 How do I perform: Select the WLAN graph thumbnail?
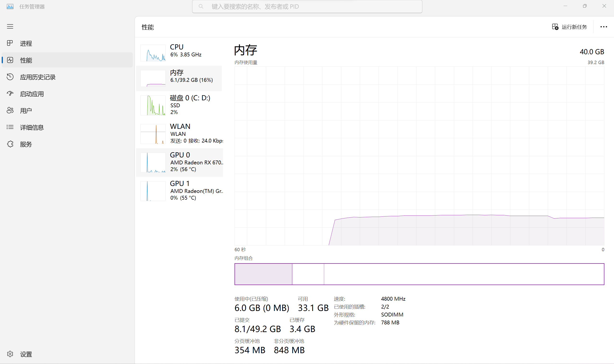(153, 134)
